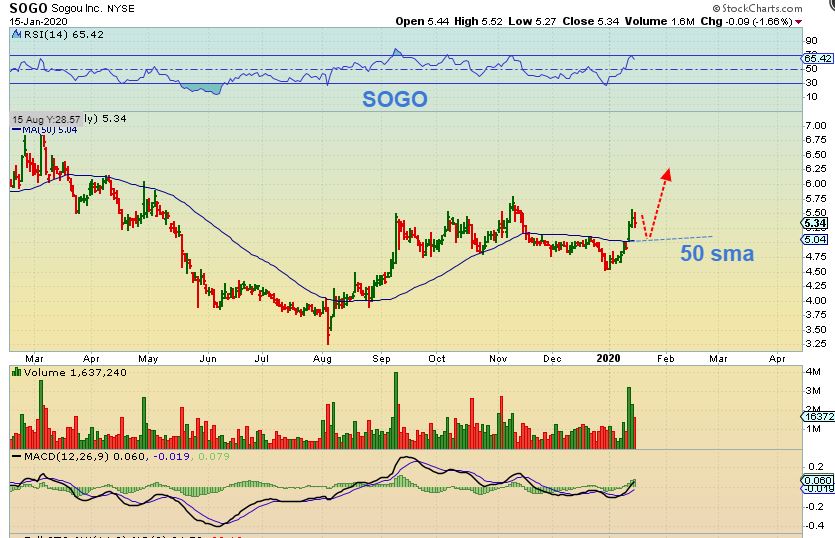Click the 3.50 price axis label

(816, 330)
